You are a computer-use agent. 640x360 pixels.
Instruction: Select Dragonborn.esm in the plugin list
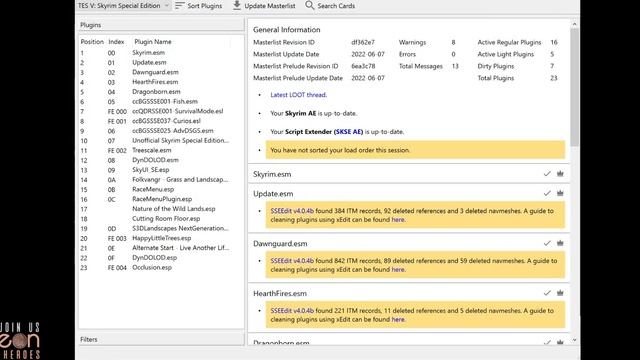click(156, 92)
